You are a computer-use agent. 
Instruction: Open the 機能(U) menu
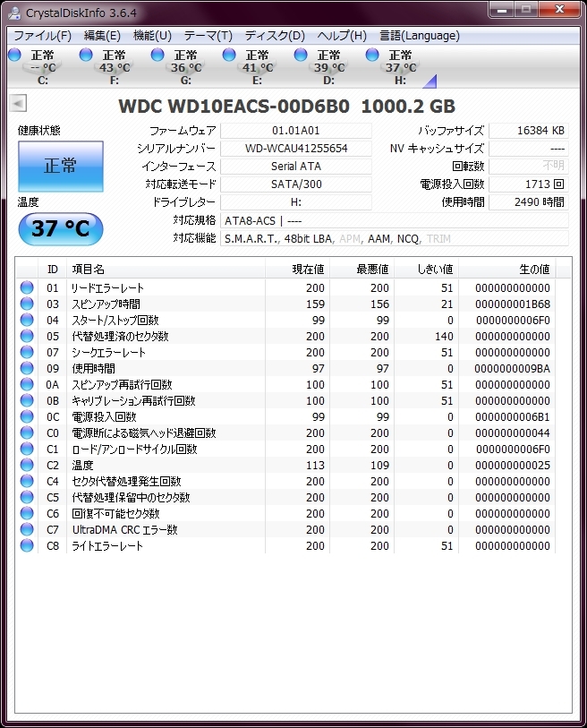(x=152, y=36)
